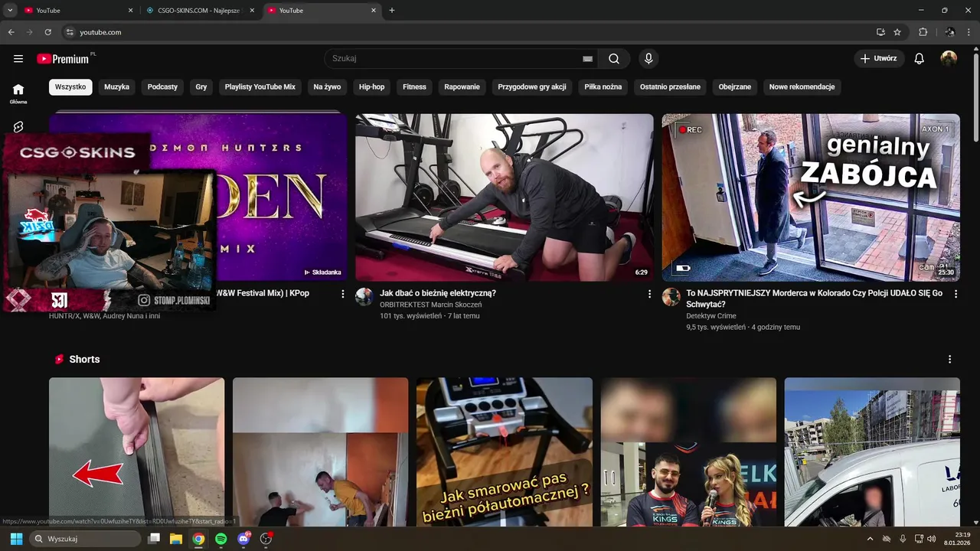This screenshot has height=551, width=980.
Task: Open ORBITREKTEST Marcin Skoczeń channel link
Action: (x=430, y=305)
